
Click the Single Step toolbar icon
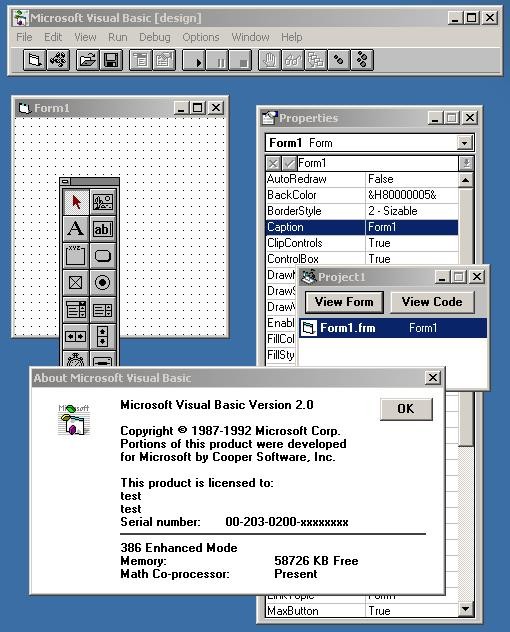339,60
